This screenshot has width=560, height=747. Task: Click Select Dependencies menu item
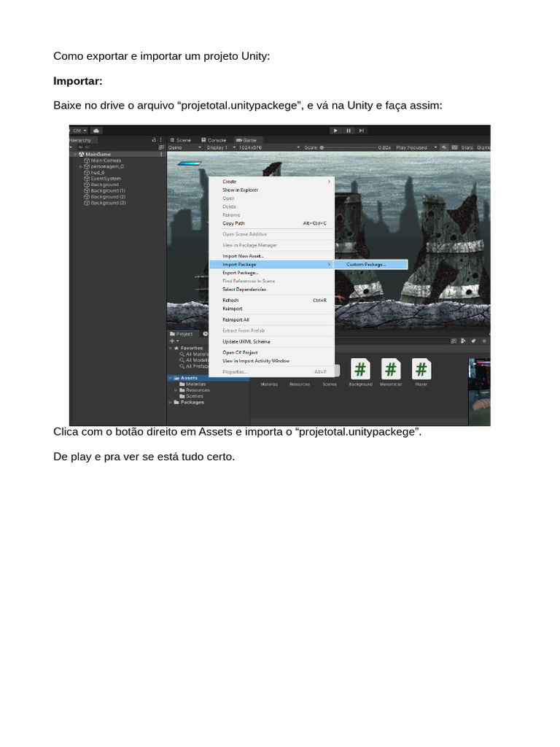pyautogui.click(x=272, y=290)
